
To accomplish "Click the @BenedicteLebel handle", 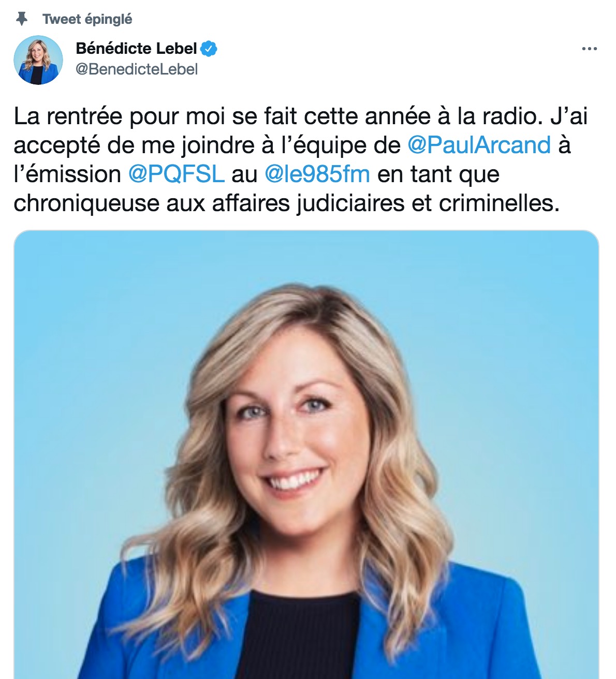I will (137, 69).
